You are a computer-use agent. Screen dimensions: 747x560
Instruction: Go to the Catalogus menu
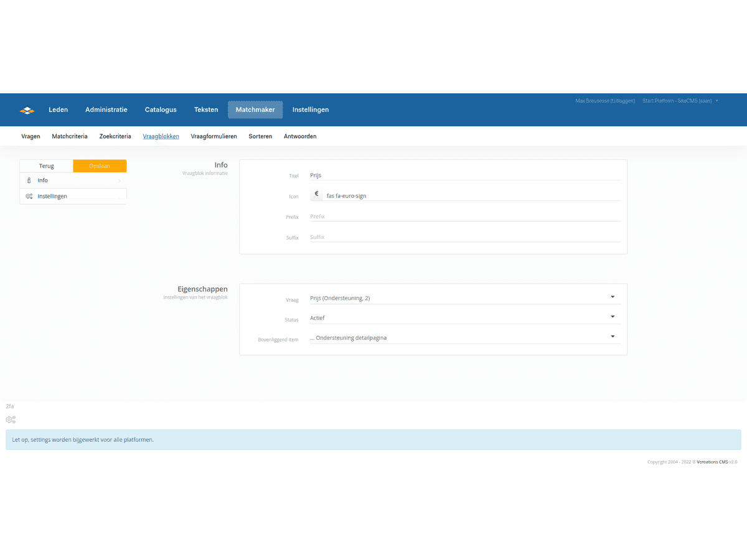tap(161, 110)
